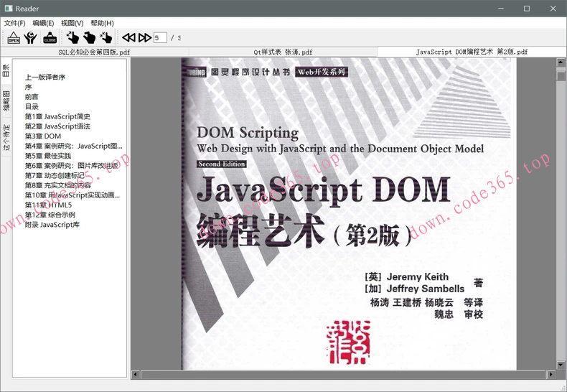
Task: Jump to 前言 in outline
Action: pos(32,96)
